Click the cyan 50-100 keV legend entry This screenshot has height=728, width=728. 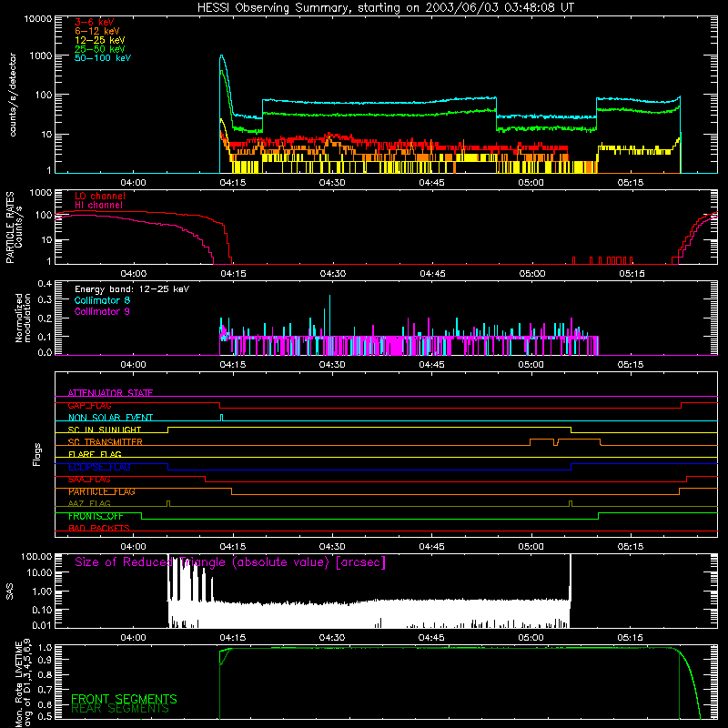103,58
